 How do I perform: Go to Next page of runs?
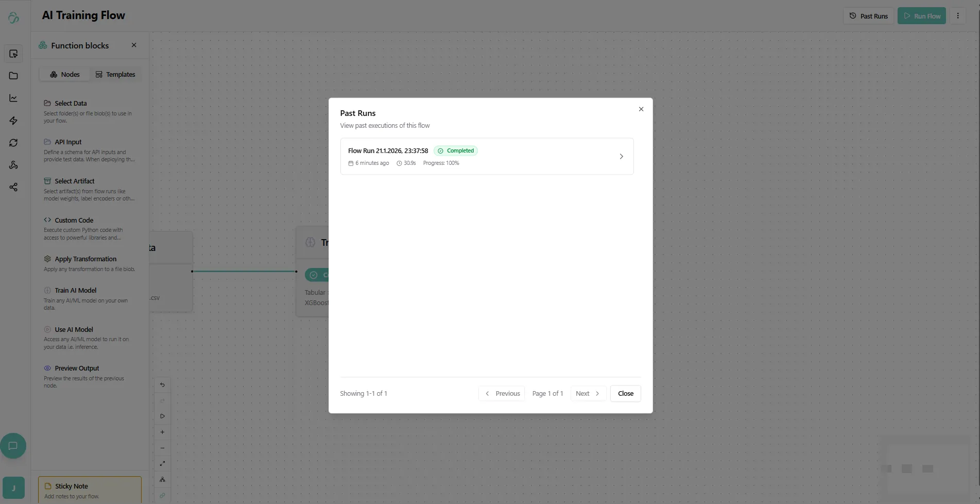588,394
